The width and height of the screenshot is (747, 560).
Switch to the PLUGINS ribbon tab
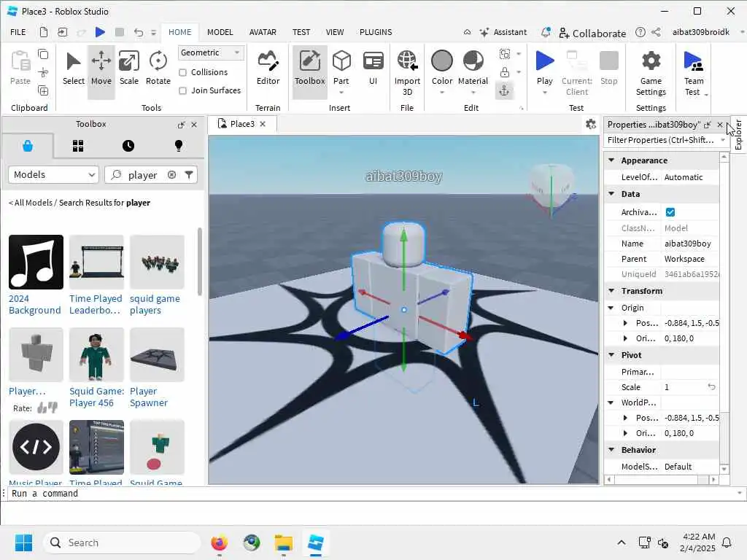click(x=376, y=32)
